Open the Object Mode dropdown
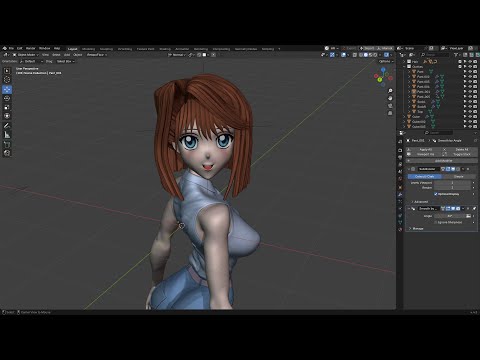 tap(26, 55)
